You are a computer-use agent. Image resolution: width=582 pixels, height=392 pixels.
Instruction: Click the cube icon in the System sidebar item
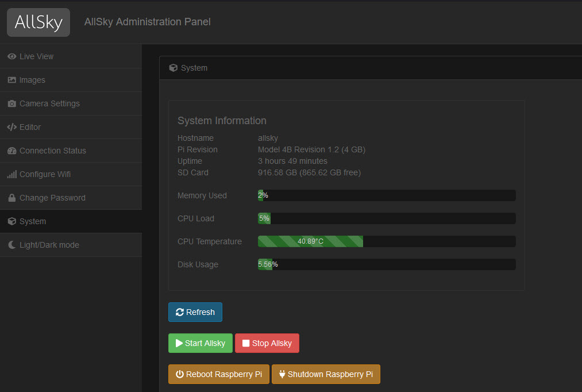click(x=11, y=221)
